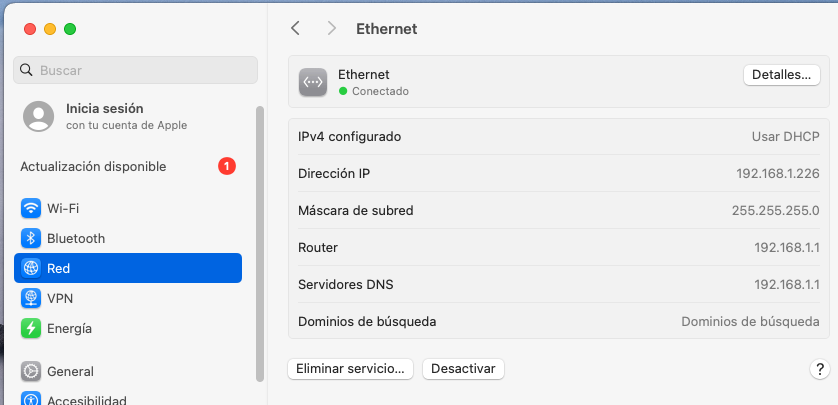Click the user avatar for Inicia sesión
The image size is (838, 405).
(38, 116)
